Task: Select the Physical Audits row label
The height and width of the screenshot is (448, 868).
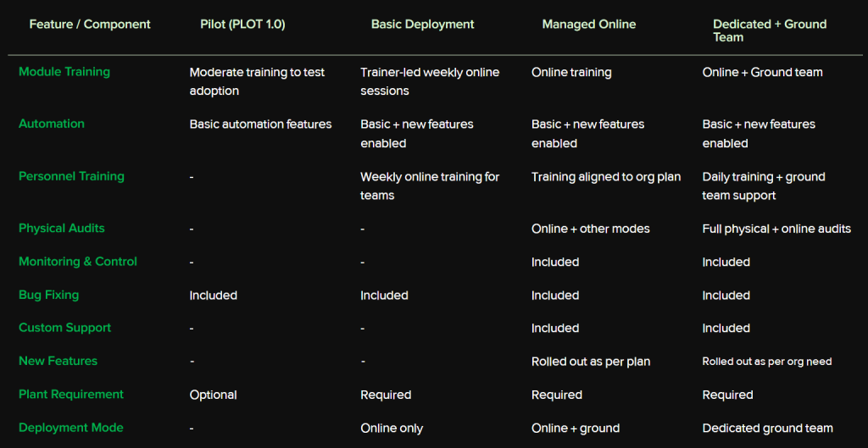Action: pos(62,228)
